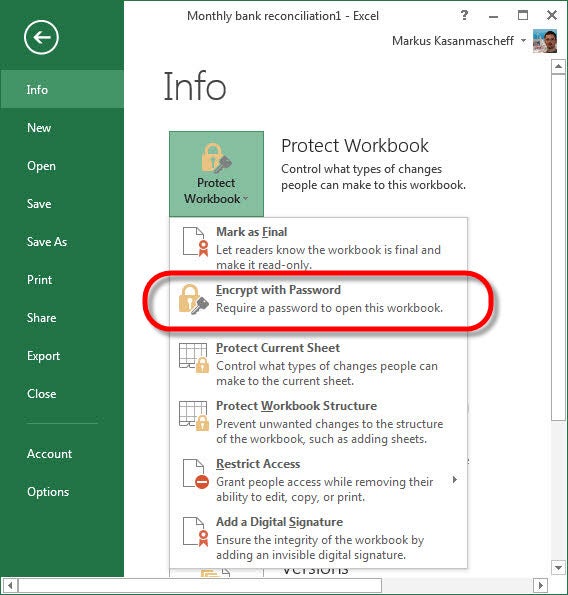
Task: Choose Protect Current Sheet menu entry
Action: tap(318, 363)
